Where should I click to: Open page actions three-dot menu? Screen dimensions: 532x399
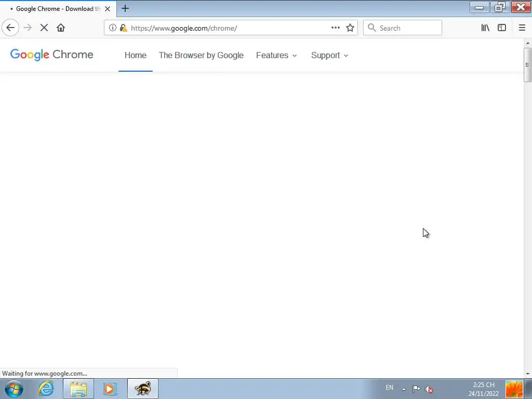click(x=335, y=28)
